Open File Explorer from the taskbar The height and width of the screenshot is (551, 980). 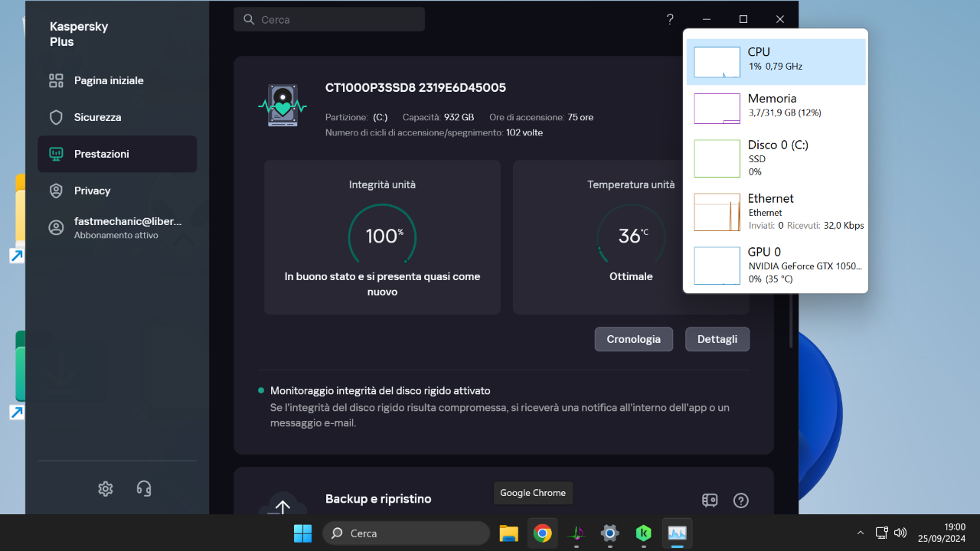[508, 533]
